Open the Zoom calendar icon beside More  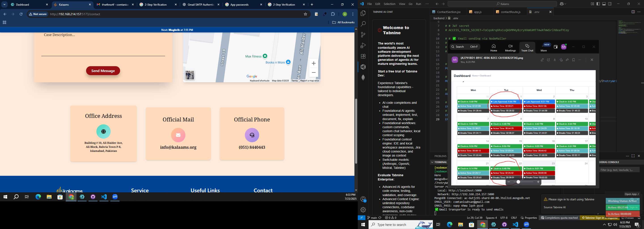click(555, 47)
